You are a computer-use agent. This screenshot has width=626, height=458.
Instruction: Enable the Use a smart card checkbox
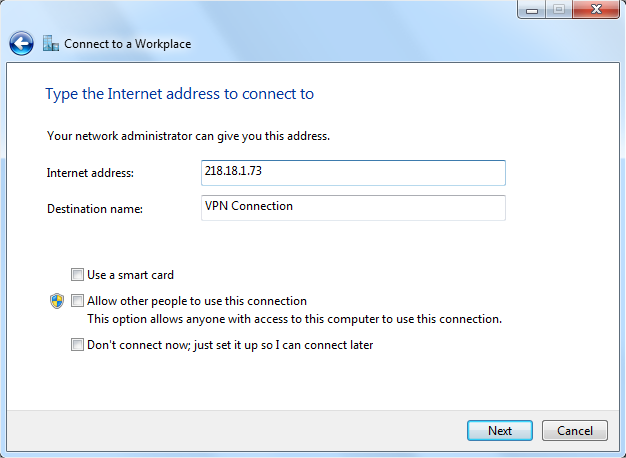[77, 275]
